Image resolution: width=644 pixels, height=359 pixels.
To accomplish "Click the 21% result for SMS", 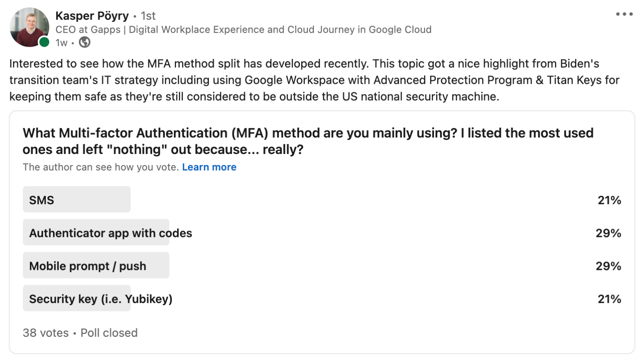I will point(609,200).
